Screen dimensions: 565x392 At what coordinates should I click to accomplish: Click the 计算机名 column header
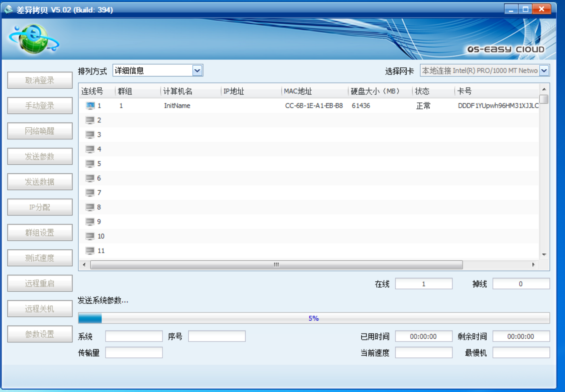(x=178, y=91)
